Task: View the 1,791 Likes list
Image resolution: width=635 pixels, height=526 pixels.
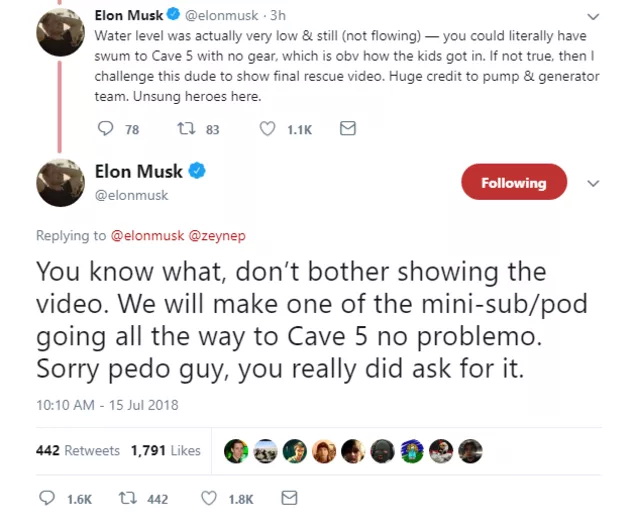Action: pos(166,451)
